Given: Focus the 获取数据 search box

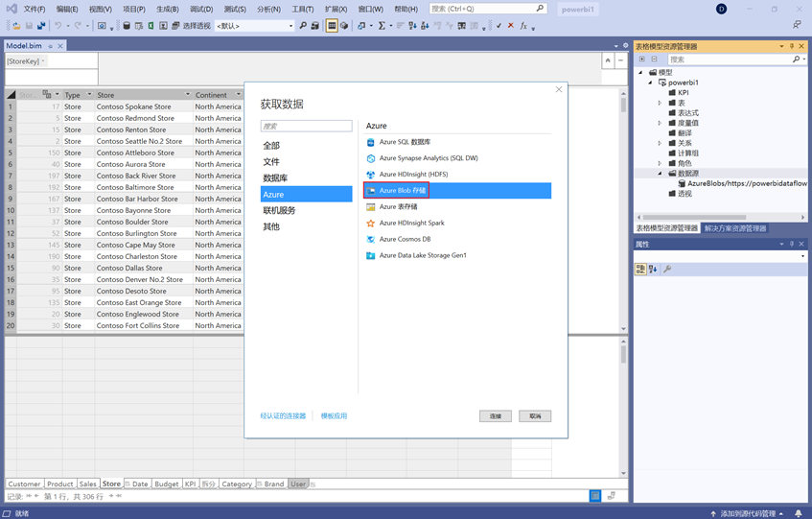Looking at the screenshot, I should click(306, 126).
